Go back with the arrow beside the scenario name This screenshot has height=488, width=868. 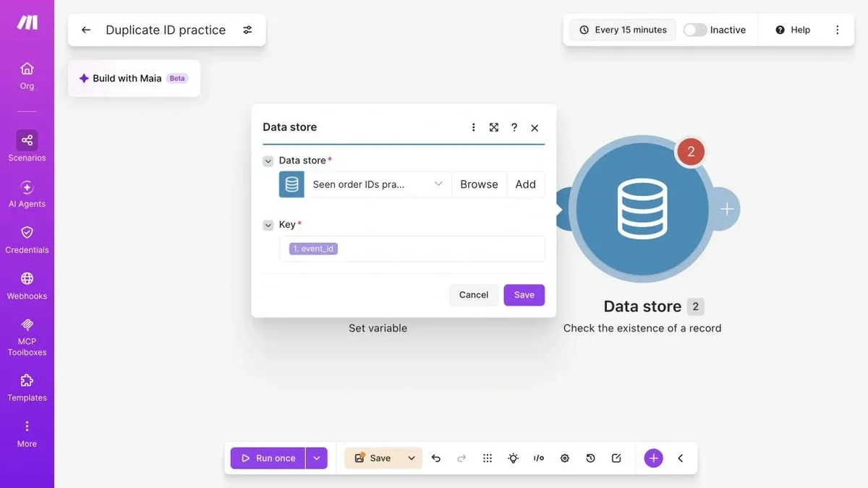point(86,30)
